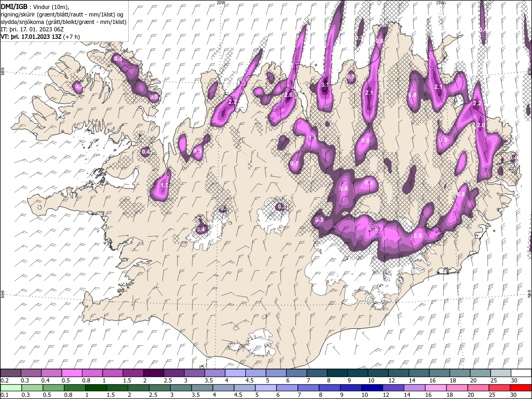The height and width of the screenshot is (399, 532).
Task: Click the pink 16–18 rain legend swatch
Action: (436, 388)
